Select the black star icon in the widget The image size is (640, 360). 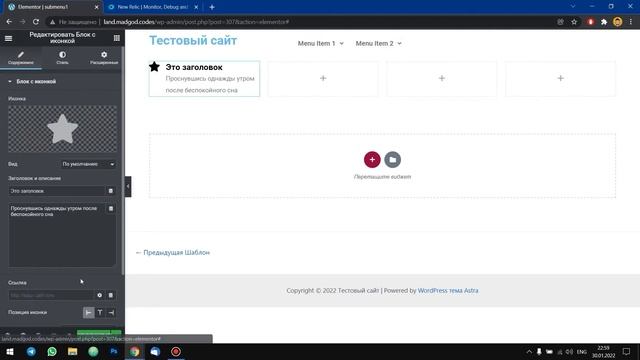click(x=154, y=67)
